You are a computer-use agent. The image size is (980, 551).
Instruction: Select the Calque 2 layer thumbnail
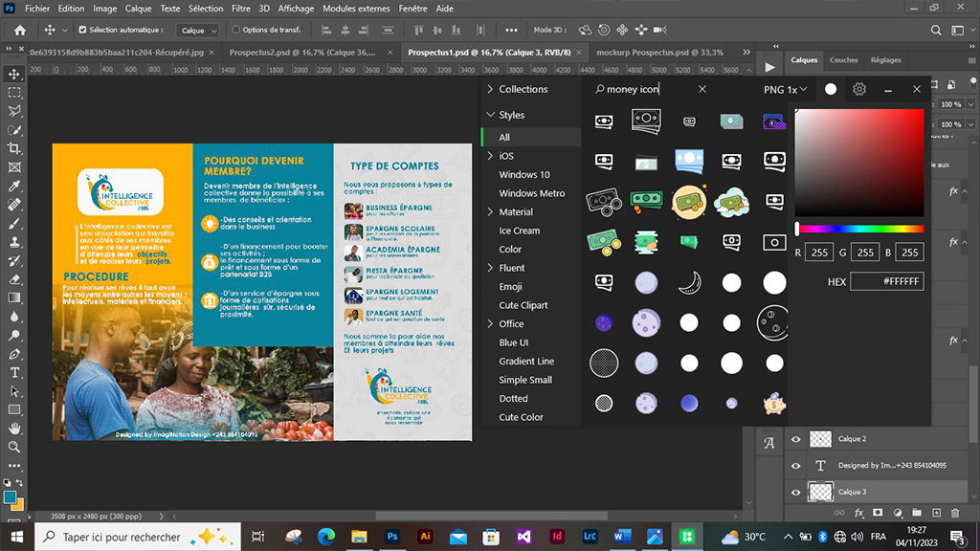tap(820, 439)
